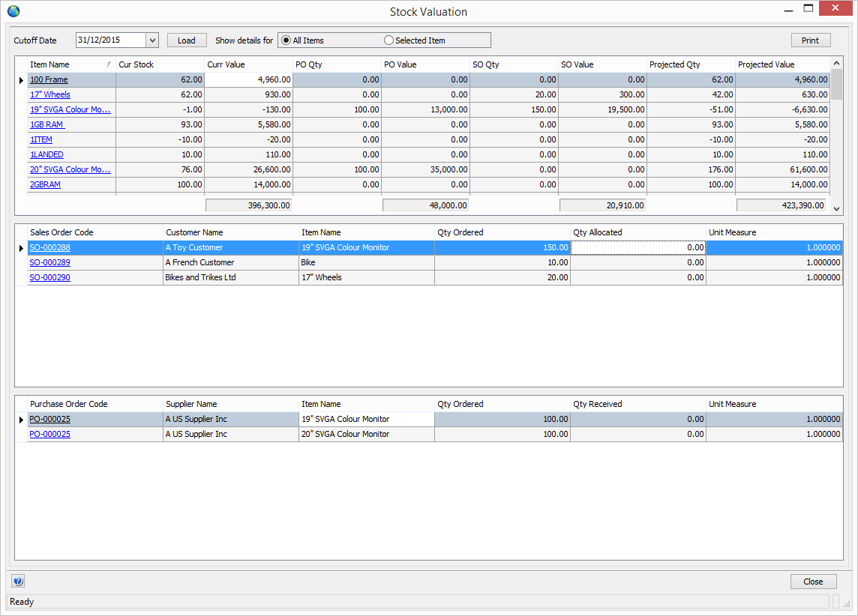This screenshot has width=858, height=616.
Task: Select the All Items radio button
Action: (286, 40)
